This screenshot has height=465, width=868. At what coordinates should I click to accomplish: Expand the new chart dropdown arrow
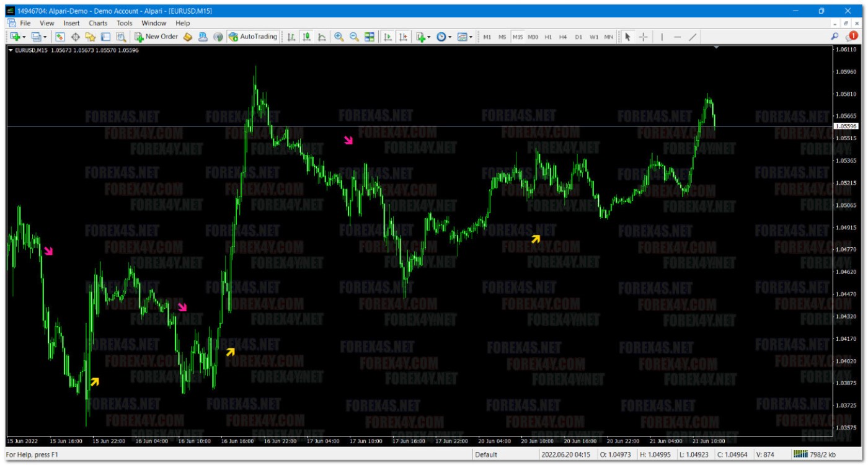point(25,38)
